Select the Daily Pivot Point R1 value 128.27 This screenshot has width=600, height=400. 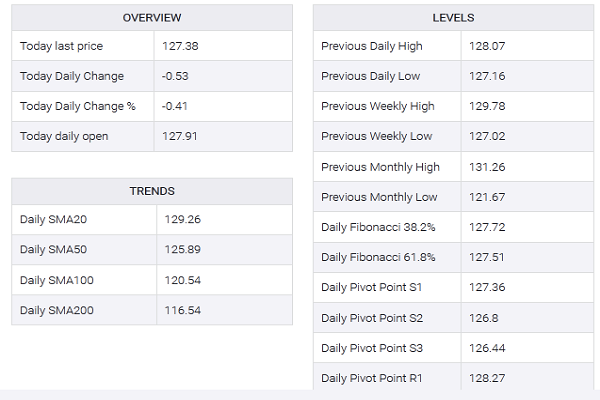click(487, 378)
